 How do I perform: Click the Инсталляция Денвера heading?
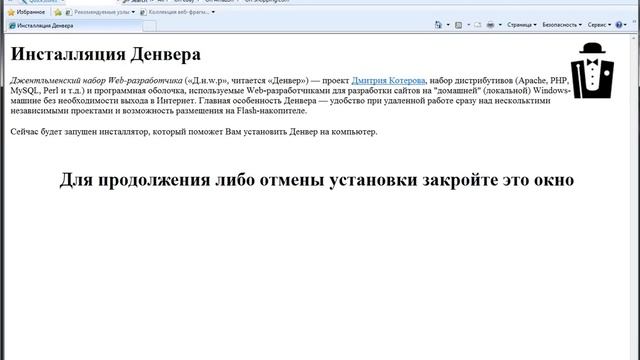pyautogui.click(x=106, y=54)
